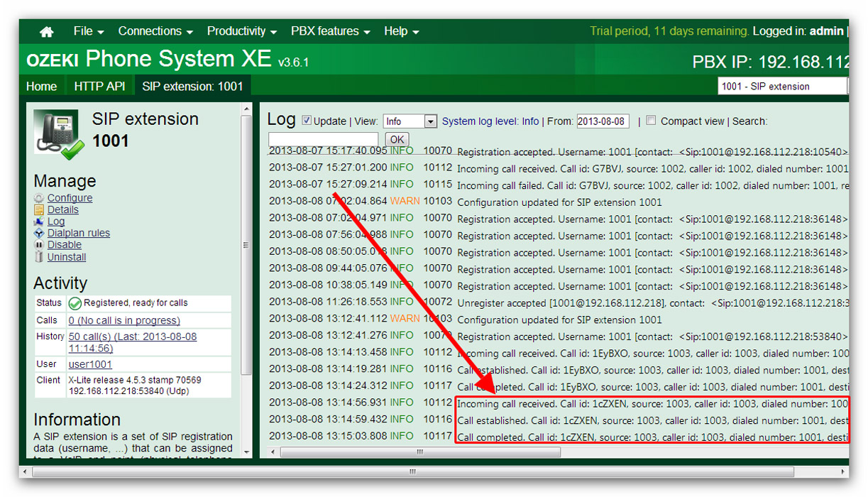Screen dimensions: 868x497
Task: Click the Uninstall trash icon
Action: coord(39,257)
